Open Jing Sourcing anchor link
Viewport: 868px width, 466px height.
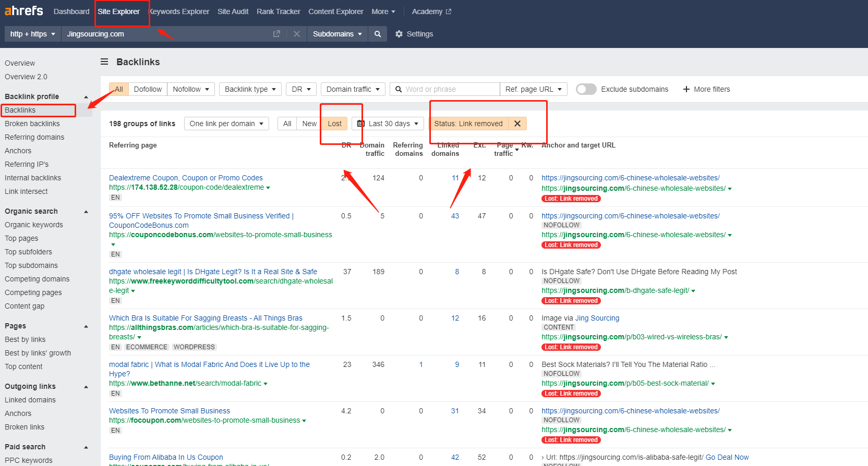pos(597,318)
